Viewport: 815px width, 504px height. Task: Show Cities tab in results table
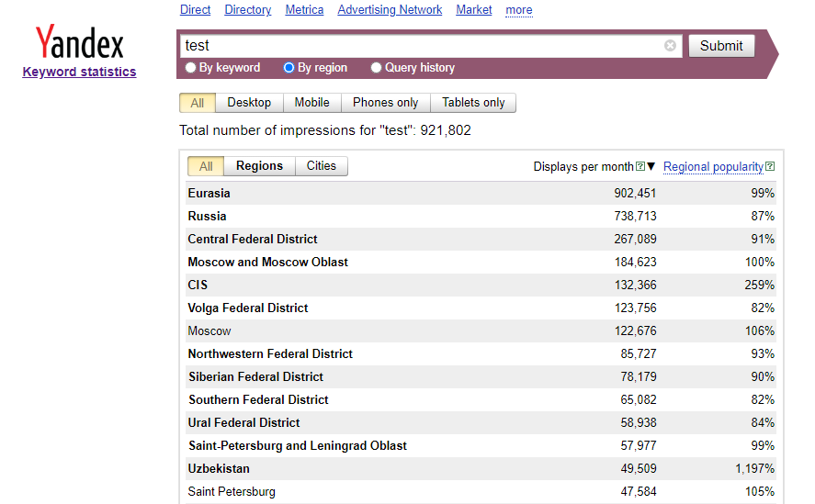point(322,166)
